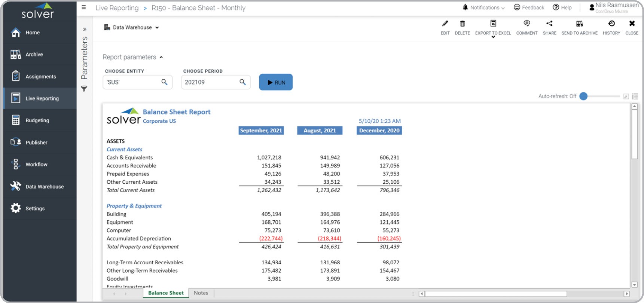Screen dimensions: 644x303
Task: Open the History icon
Action: pos(611,24)
